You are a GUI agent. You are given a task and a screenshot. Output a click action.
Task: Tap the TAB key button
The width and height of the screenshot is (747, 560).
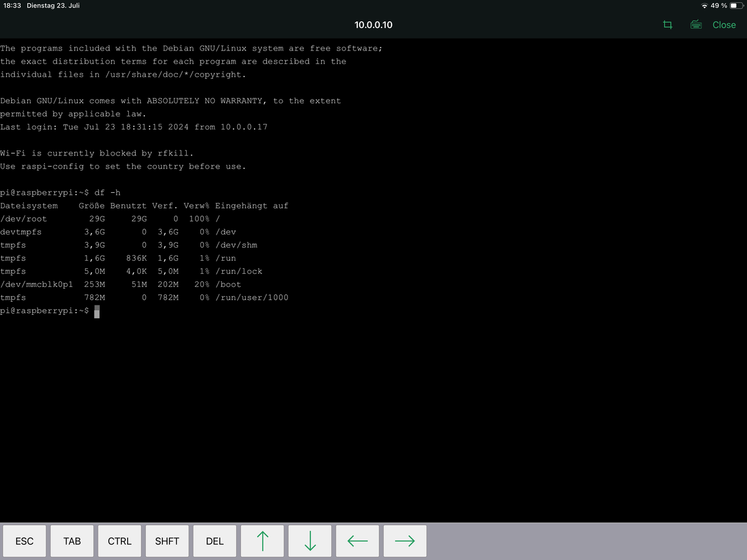point(72,541)
